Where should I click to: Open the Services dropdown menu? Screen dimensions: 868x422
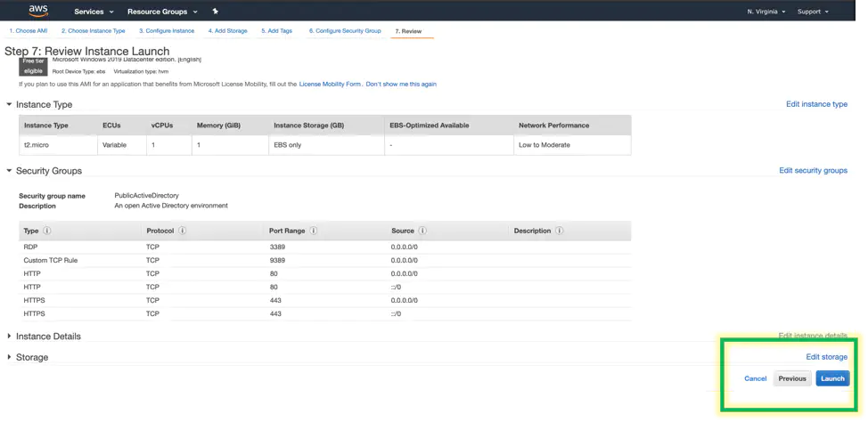[94, 12]
